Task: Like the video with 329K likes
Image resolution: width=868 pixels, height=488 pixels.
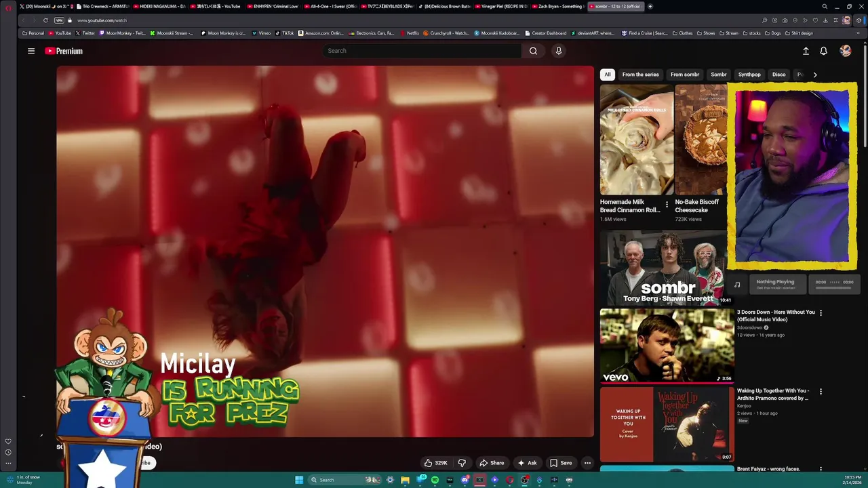Action: click(x=435, y=463)
